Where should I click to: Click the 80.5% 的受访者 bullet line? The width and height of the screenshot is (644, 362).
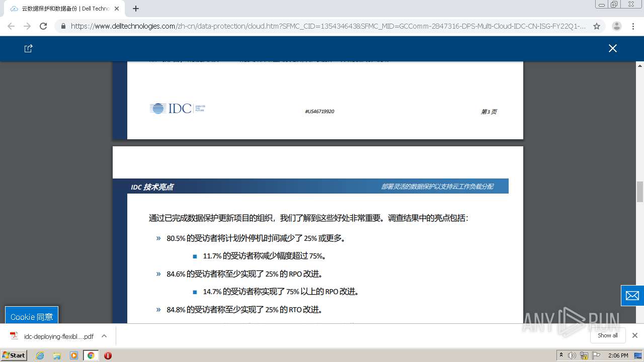257,238
